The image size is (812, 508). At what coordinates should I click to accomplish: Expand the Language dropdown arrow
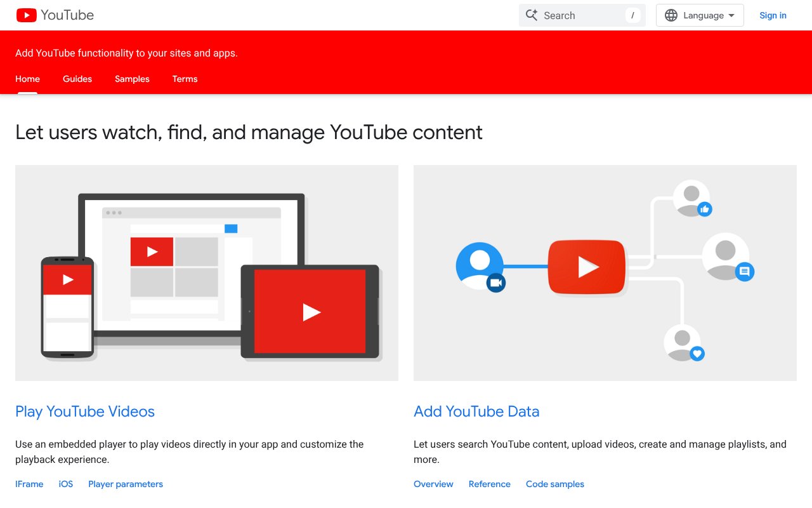pos(731,15)
